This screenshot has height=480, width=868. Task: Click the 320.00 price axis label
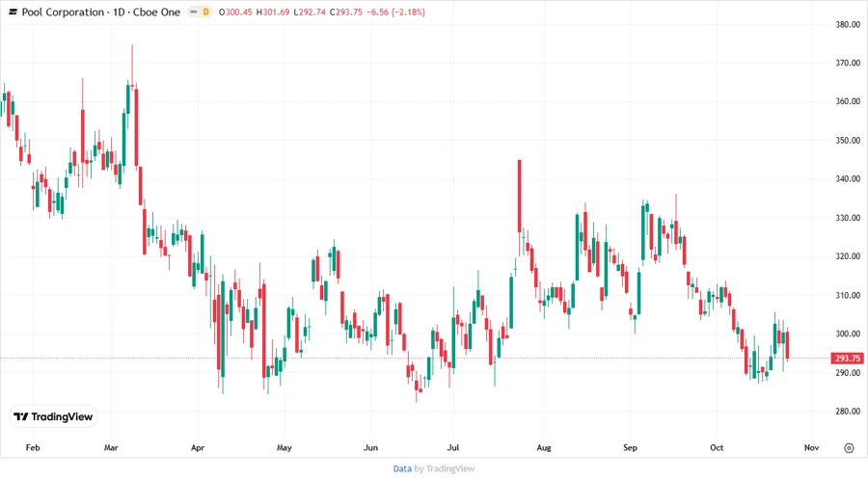pos(848,256)
